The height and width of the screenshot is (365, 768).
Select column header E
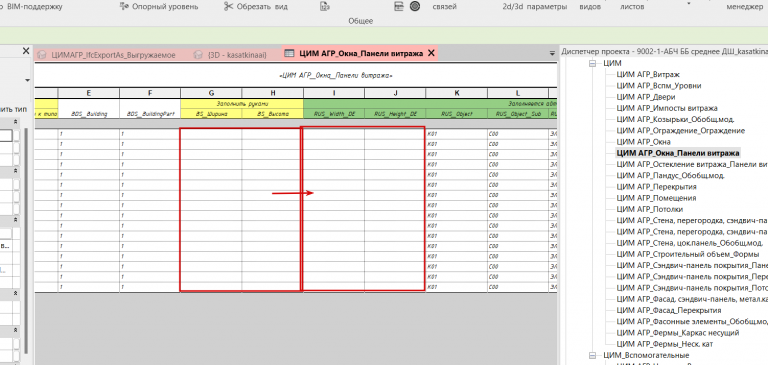tap(88, 93)
